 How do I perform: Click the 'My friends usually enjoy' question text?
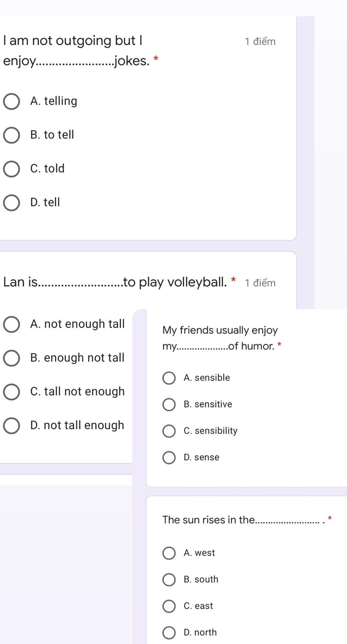coord(220,330)
